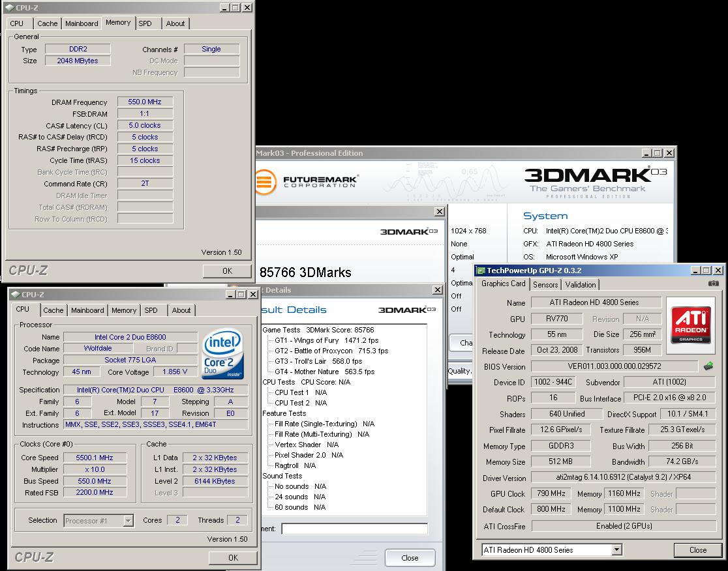Open Cache tab in bottom CPU-Z window
Screen dimensions: 728x571
(53, 310)
